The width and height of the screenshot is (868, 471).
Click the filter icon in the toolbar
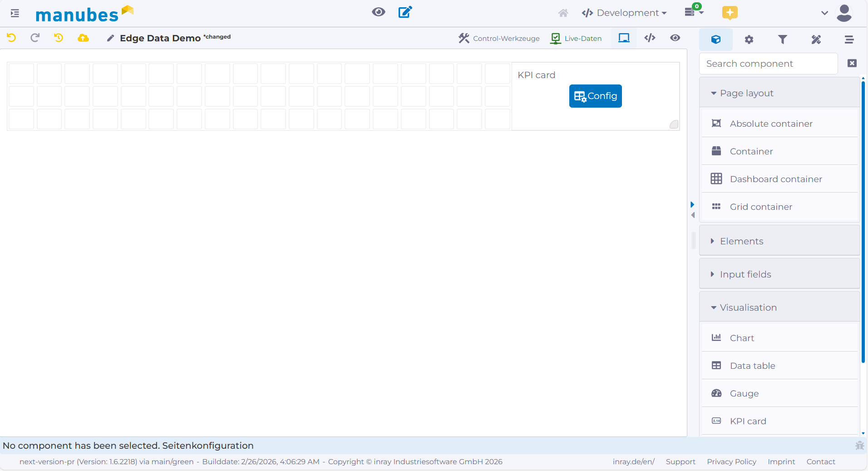click(783, 40)
